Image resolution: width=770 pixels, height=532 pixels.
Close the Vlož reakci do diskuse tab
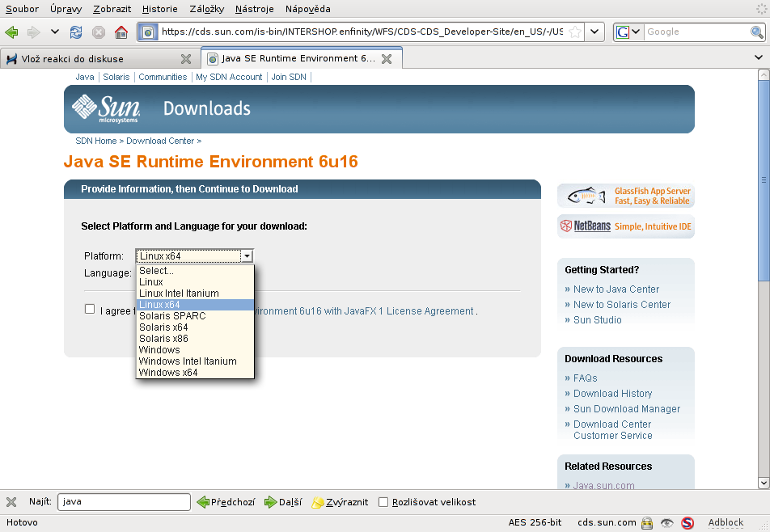pos(186,59)
